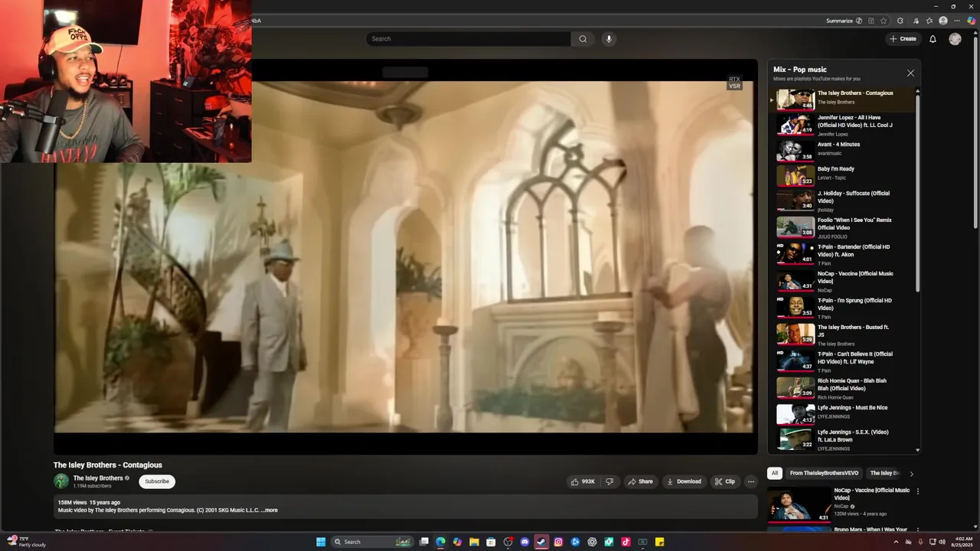Click The Isley Brothers channel name link
The width and height of the screenshot is (980, 551).
click(x=98, y=478)
